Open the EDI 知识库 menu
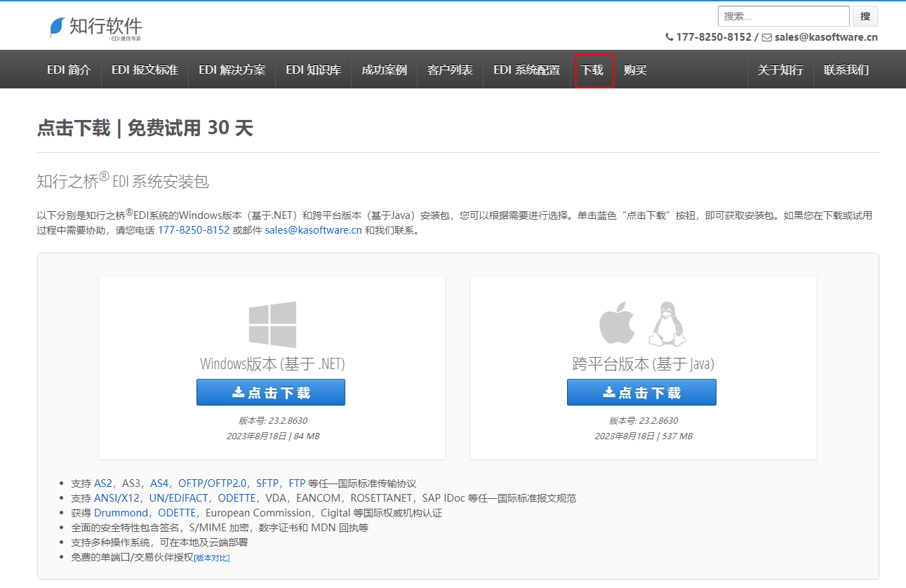 (313, 69)
